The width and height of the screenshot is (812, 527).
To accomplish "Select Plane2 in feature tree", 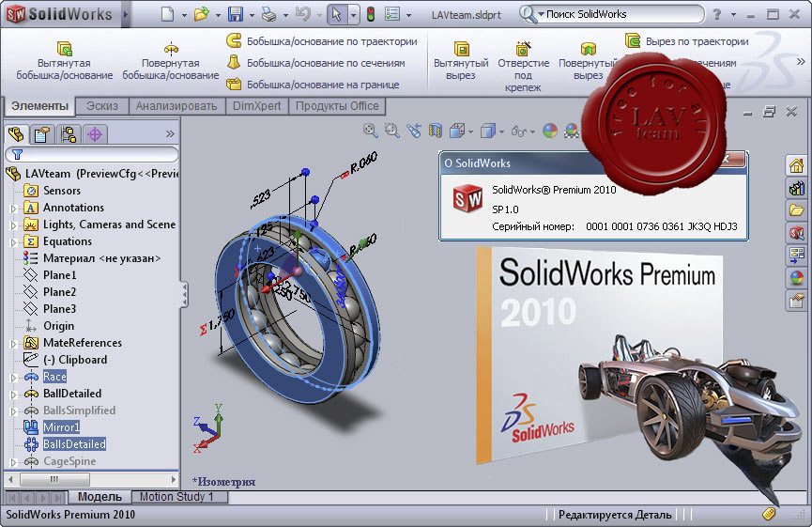I will [x=59, y=292].
